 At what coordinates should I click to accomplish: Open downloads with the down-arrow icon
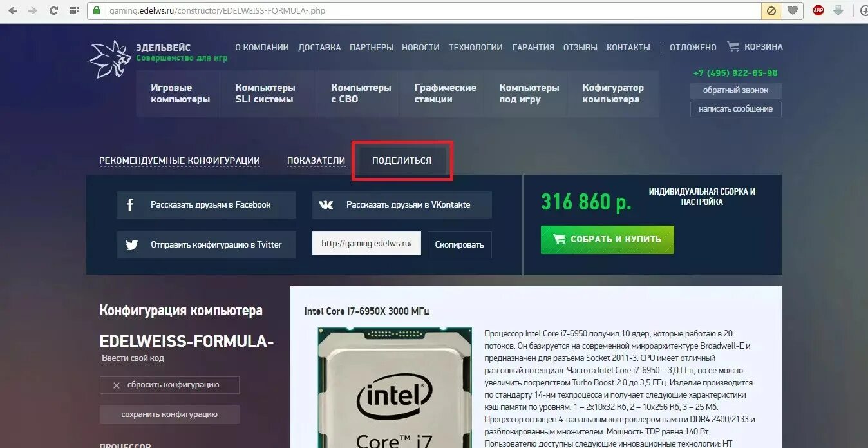(x=838, y=10)
